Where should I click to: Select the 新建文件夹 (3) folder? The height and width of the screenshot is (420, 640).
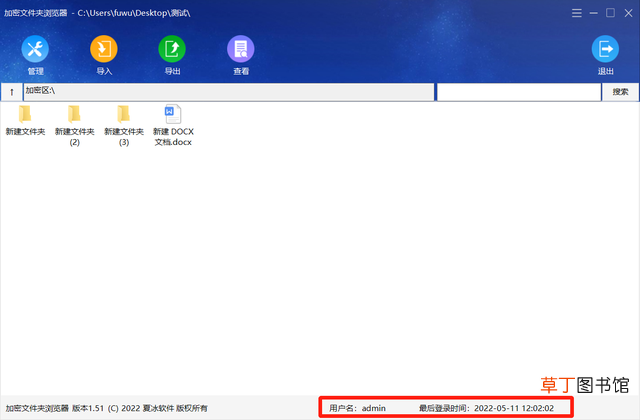tap(124, 125)
